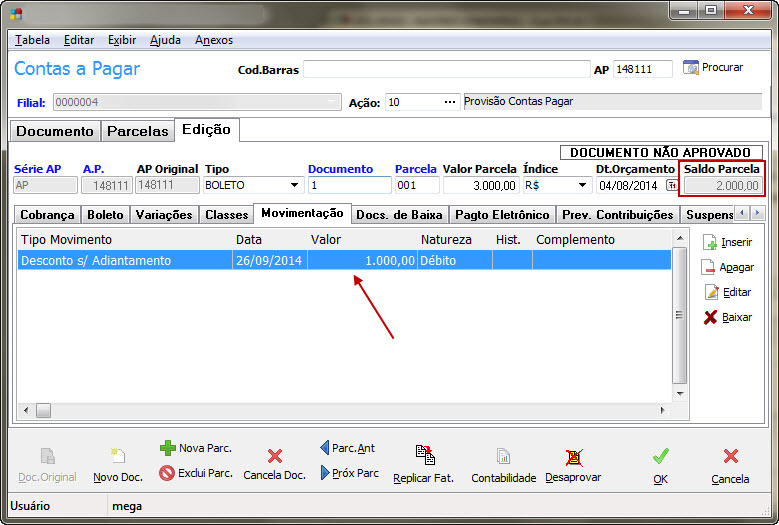This screenshot has width=779, height=525.
Task: Click the Replicar Fat. icon
Action: click(x=424, y=456)
